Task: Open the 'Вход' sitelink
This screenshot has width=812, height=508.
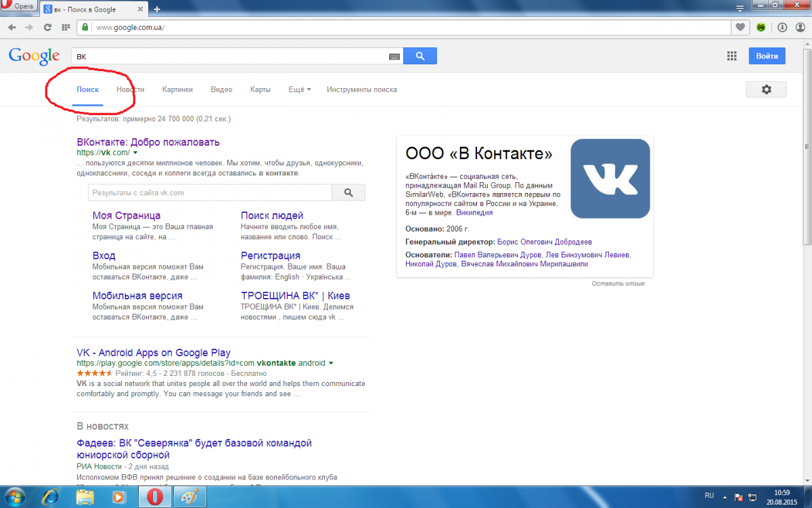Action: [104, 256]
